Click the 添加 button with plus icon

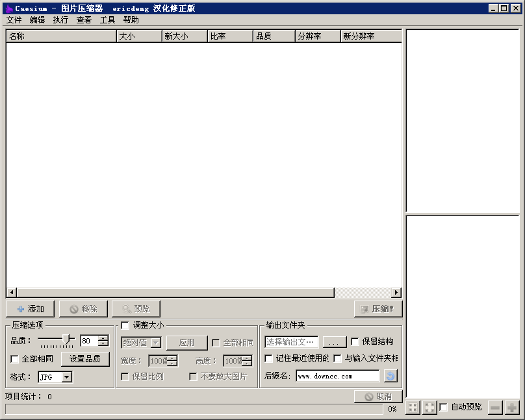31,309
